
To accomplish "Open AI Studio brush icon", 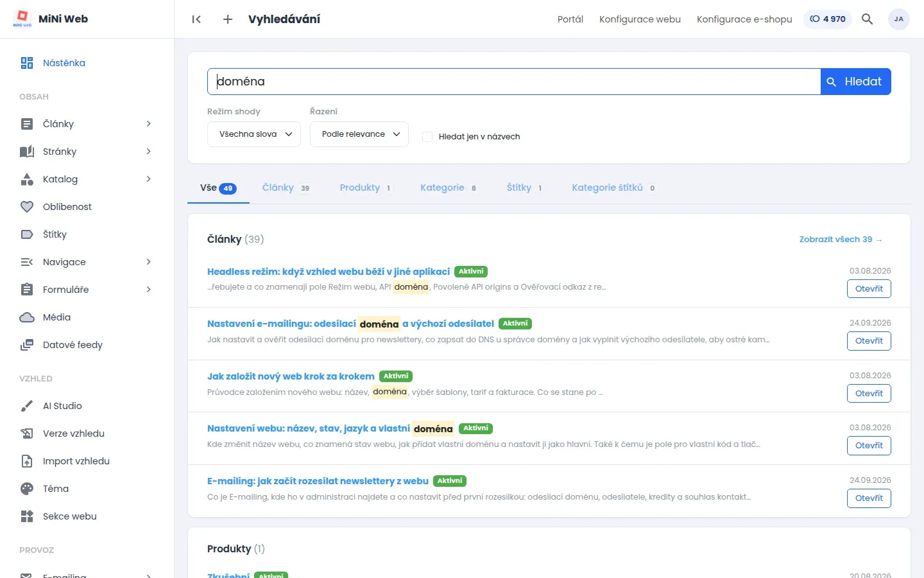I will [27, 406].
